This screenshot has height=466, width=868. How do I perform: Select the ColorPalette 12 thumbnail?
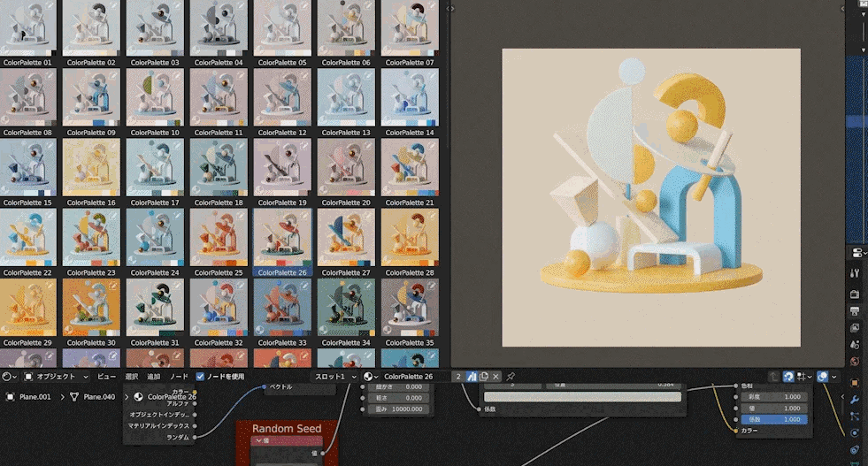point(282,97)
